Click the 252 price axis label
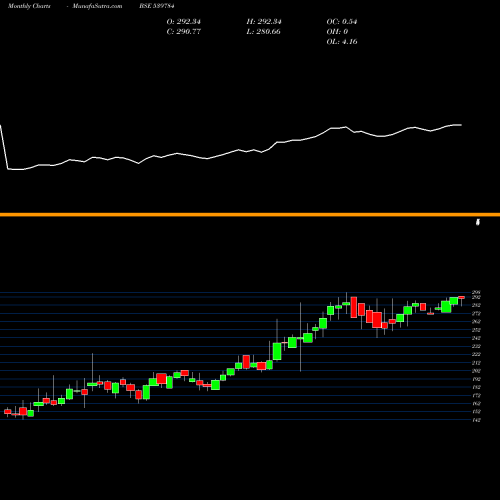 (476, 330)
